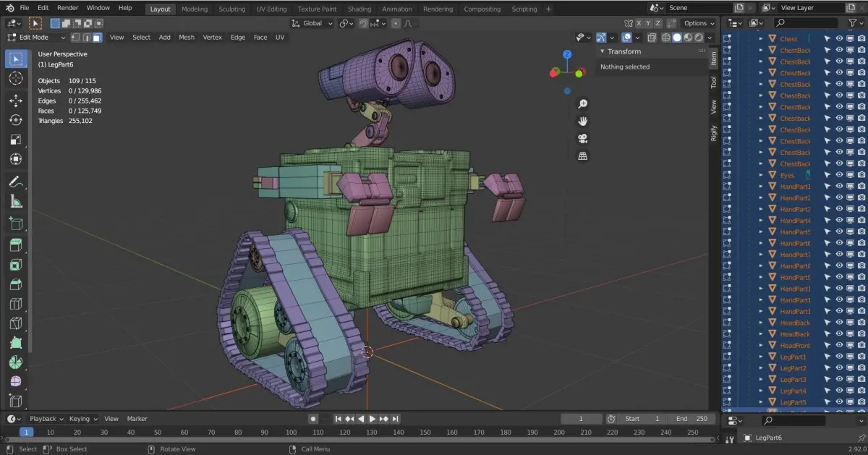
Task: Select the Extrude Region tool
Action: point(16,246)
